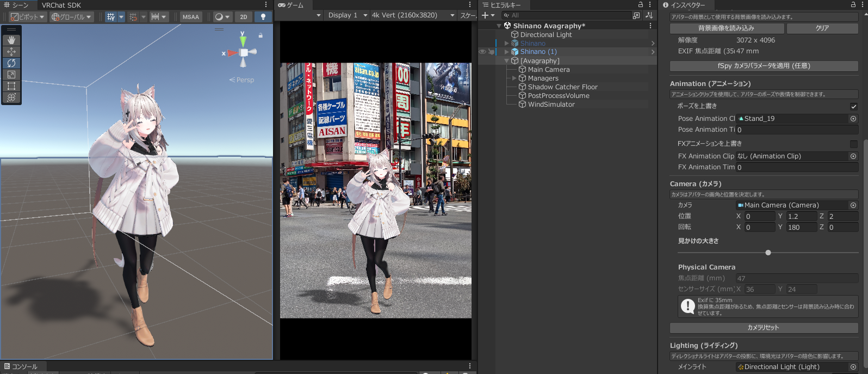868x374 pixels.
Task: Toggle the scene gizmo rotation lock
Action: (x=261, y=35)
